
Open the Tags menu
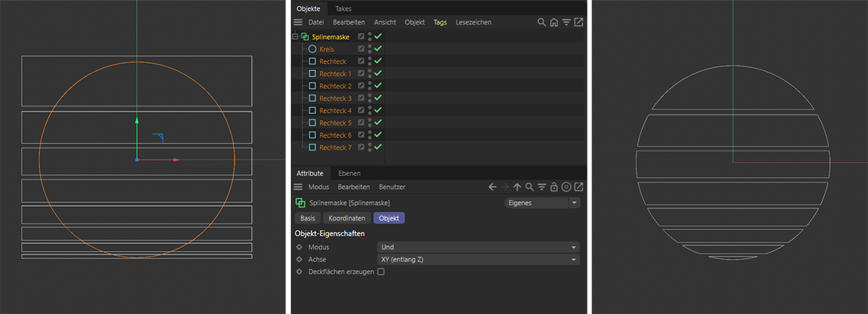pyautogui.click(x=440, y=22)
